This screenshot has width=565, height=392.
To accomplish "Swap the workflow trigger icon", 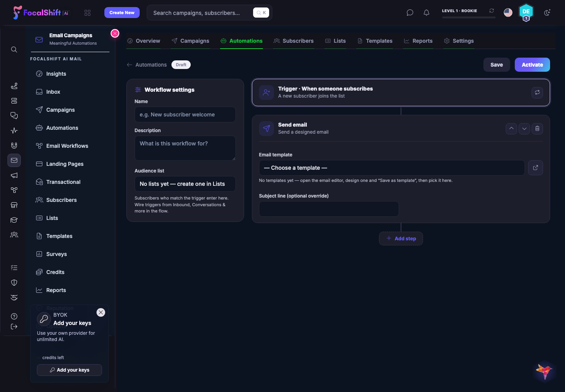I will (x=537, y=93).
